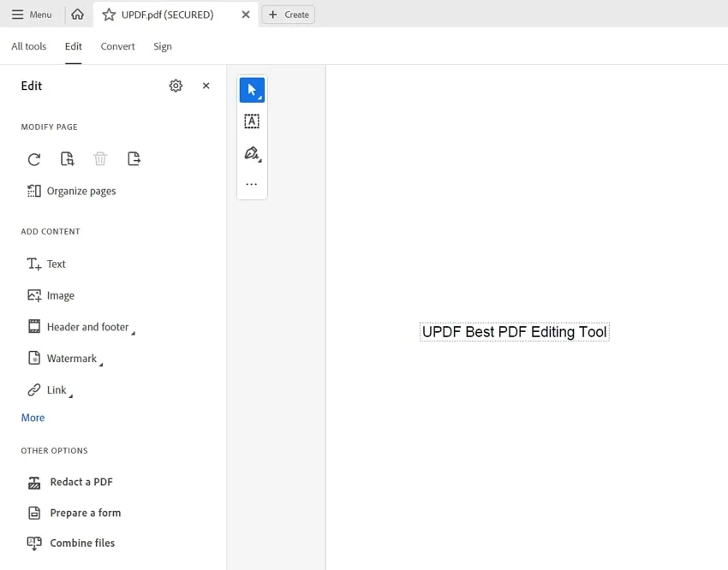This screenshot has height=570, width=728.
Task: Open Prepare a form
Action: [75, 513]
